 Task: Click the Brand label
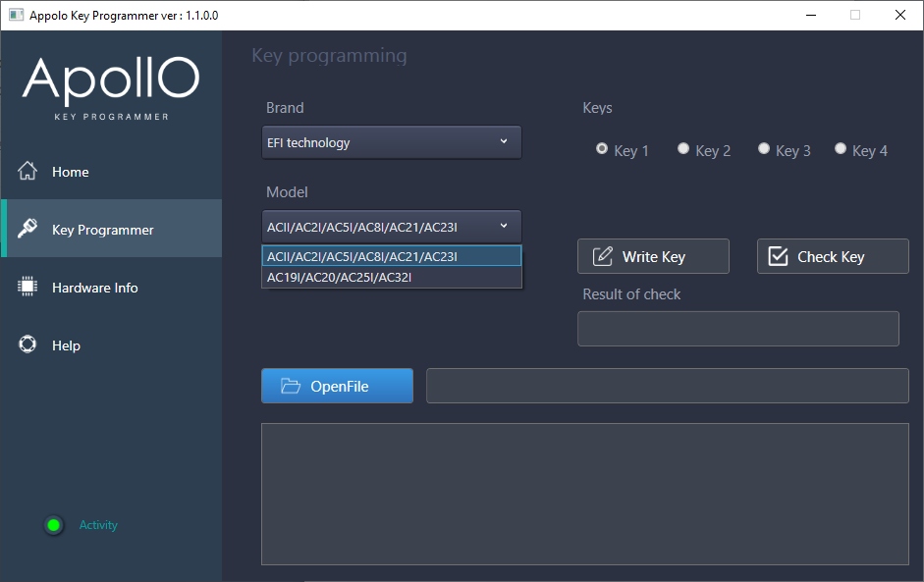coord(285,108)
